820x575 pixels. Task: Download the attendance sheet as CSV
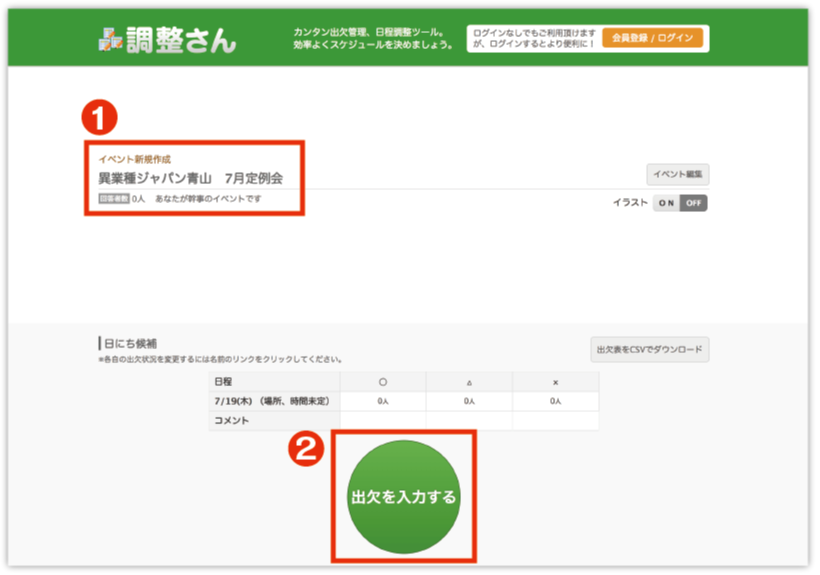[649, 350]
